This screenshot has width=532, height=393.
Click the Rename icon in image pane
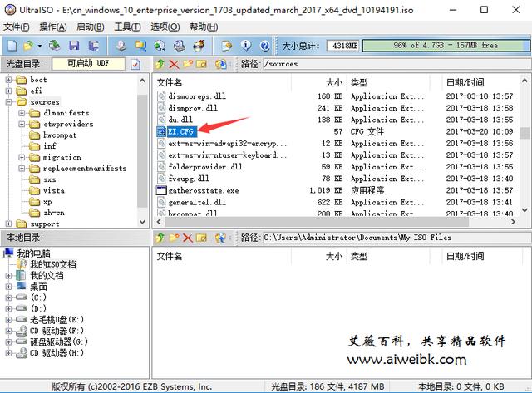(201, 64)
